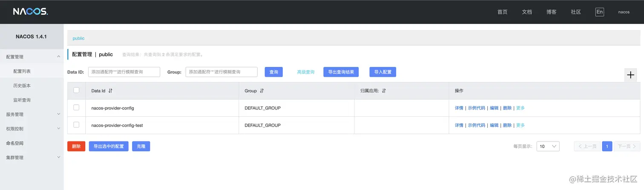Click 删除 link for nacos-provider-config row

(x=507, y=108)
